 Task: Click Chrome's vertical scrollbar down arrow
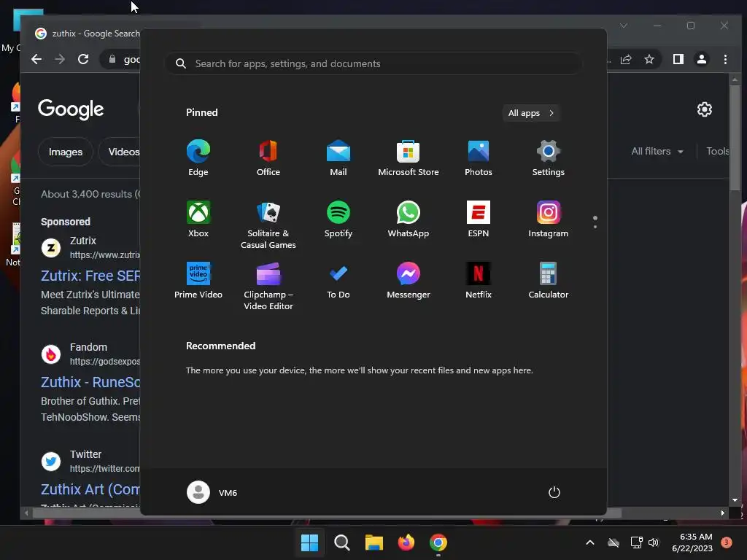[x=735, y=500]
